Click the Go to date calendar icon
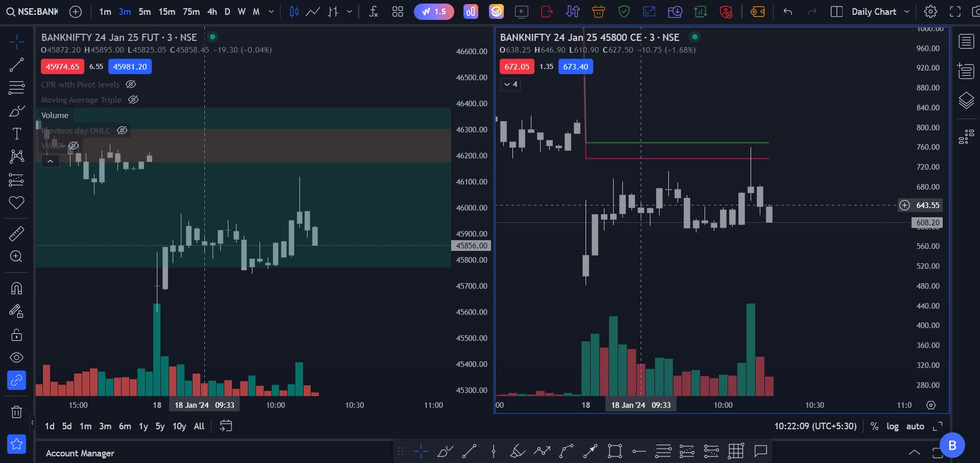 coord(226,426)
